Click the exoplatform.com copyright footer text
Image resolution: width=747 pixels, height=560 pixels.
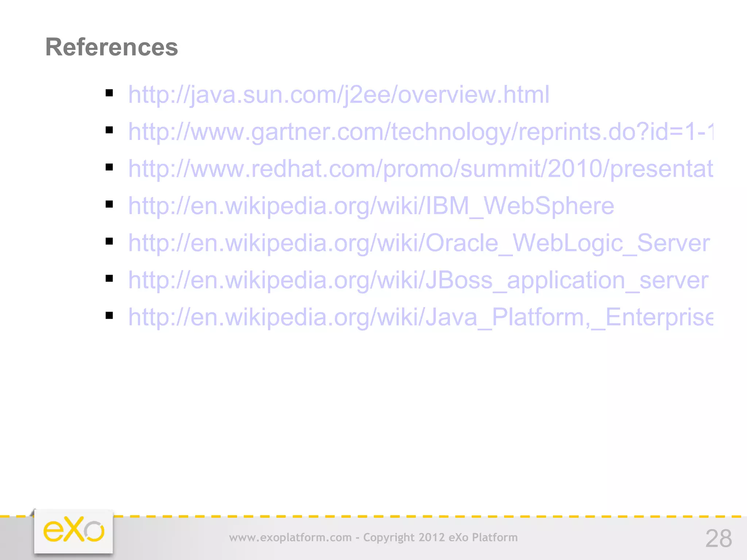coord(373,538)
